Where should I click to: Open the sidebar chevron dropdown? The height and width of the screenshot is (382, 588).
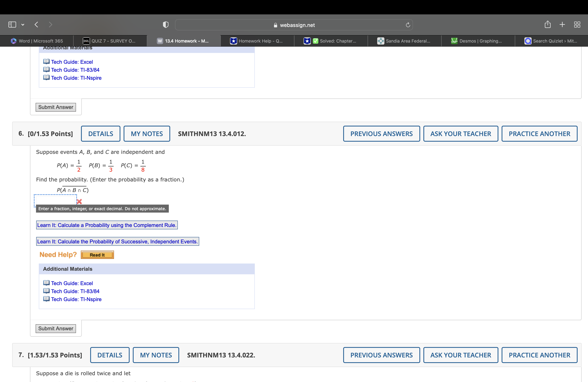[23, 24]
